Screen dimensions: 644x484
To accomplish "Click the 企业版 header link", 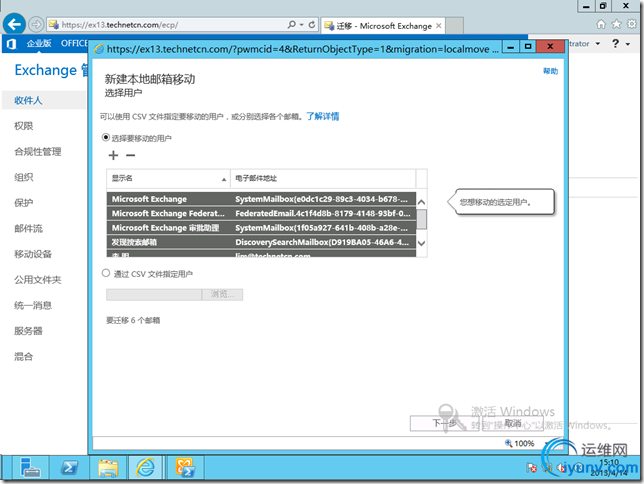I will [x=39, y=43].
